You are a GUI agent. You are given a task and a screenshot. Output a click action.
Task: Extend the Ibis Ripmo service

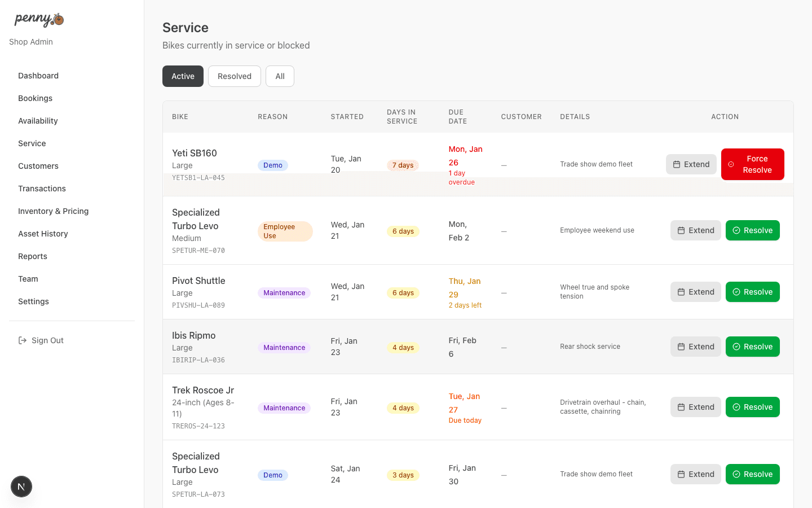point(695,347)
